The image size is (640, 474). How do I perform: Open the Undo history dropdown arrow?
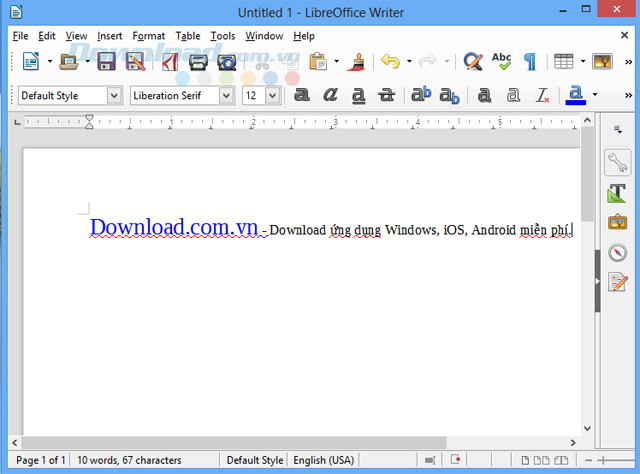pyautogui.click(x=409, y=62)
